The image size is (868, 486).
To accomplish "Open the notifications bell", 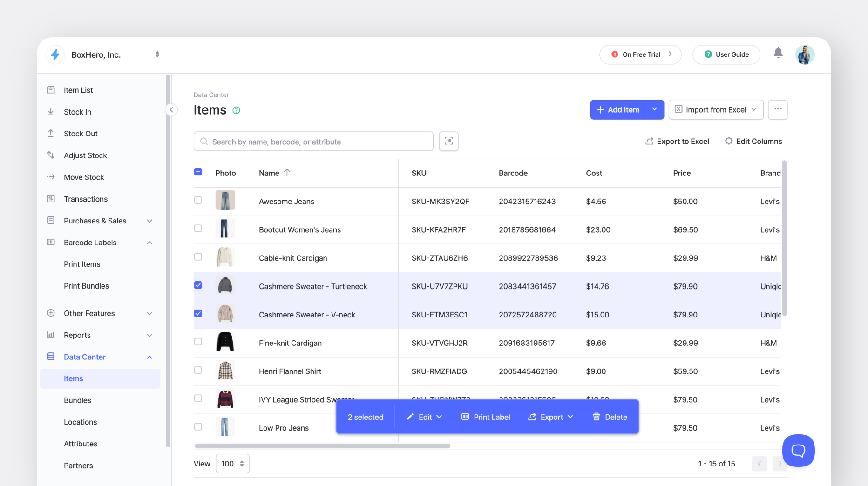I will pyautogui.click(x=778, y=53).
